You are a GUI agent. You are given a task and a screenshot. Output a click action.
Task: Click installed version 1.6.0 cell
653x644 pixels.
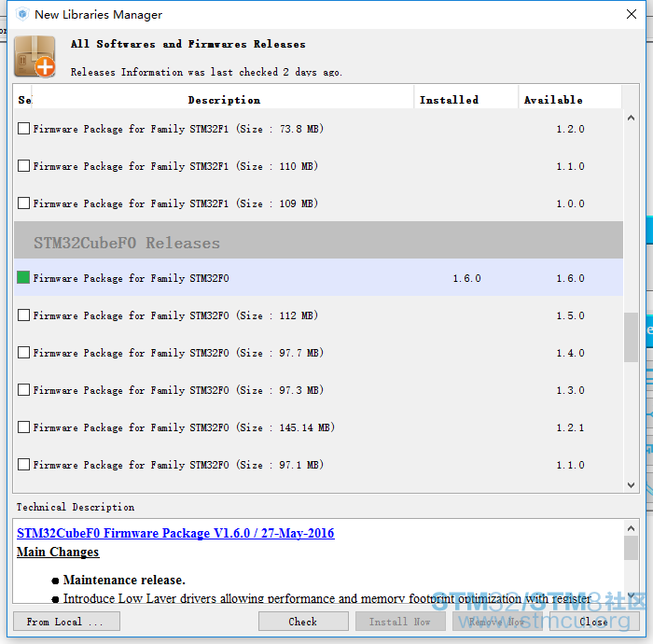click(x=466, y=278)
